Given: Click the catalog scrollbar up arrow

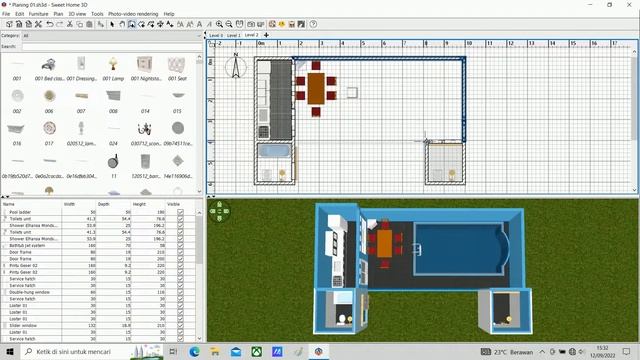Looking at the screenshot, I should click(x=199, y=57).
